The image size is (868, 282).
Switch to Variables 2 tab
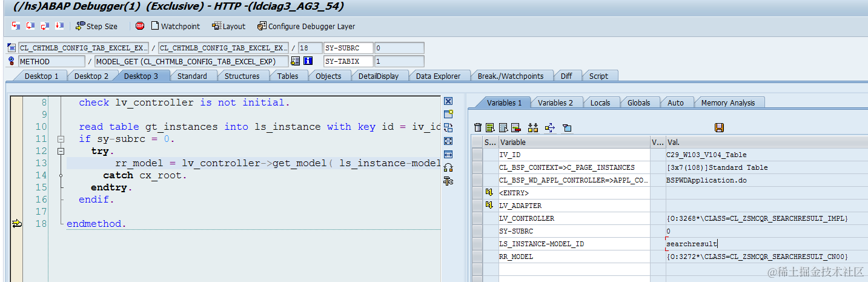[x=555, y=102]
